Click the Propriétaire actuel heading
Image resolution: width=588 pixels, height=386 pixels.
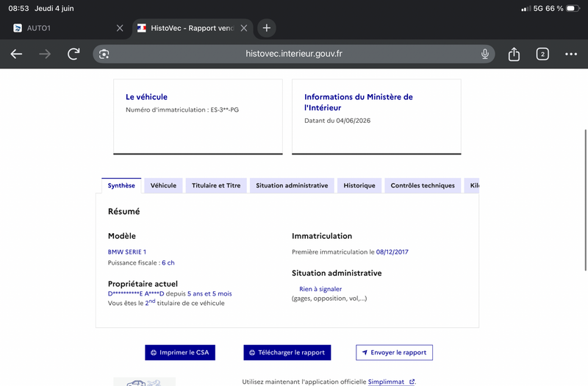pos(143,284)
